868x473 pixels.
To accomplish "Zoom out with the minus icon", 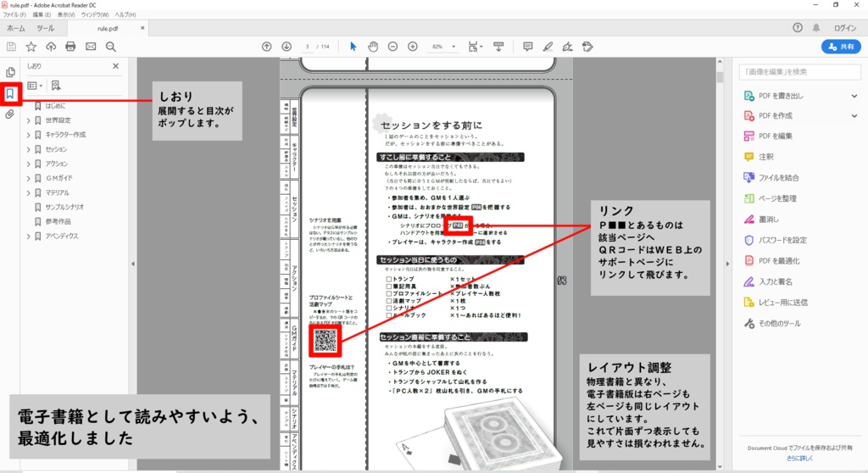I will pyautogui.click(x=392, y=47).
